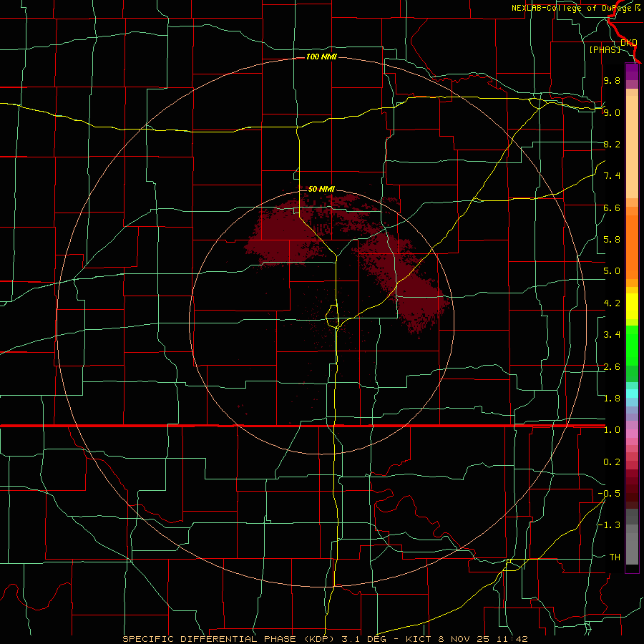The image size is (644, 644).
Task: Pick the cyan band on color scale
Action: 632,394
